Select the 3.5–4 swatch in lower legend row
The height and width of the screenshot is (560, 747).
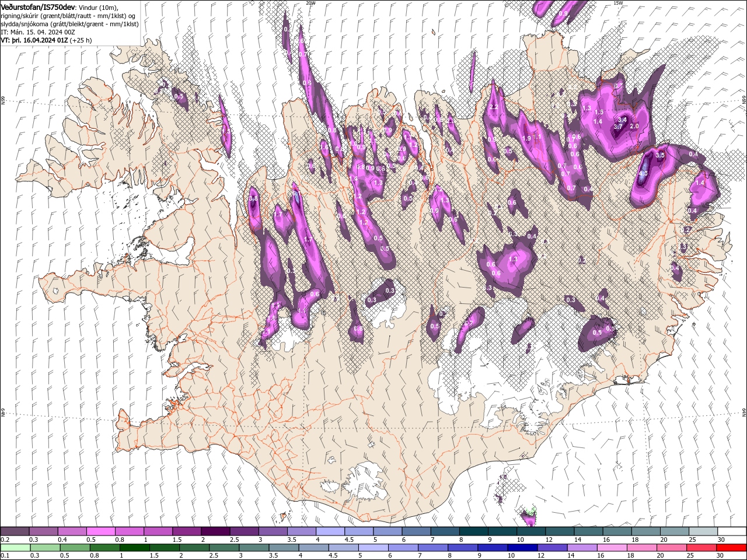coord(283,548)
